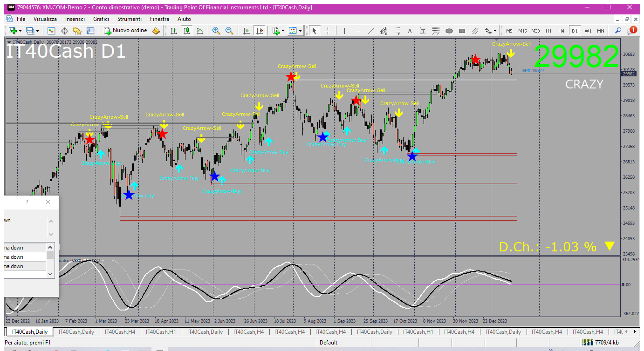The width and height of the screenshot is (644, 351).
Task: Zoom out on the chart
Action: 229,31
